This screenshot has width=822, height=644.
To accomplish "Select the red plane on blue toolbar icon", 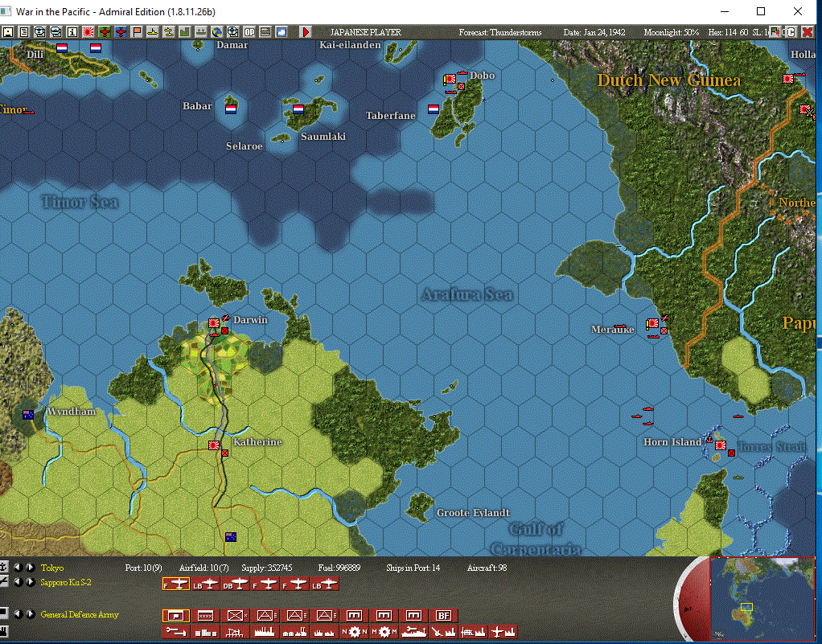I will (x=121, y=32).
